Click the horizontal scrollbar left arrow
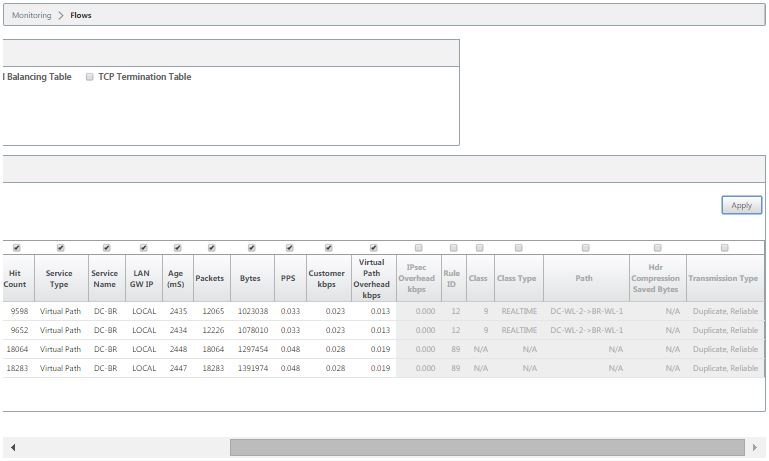 click(x=13, y=447)
